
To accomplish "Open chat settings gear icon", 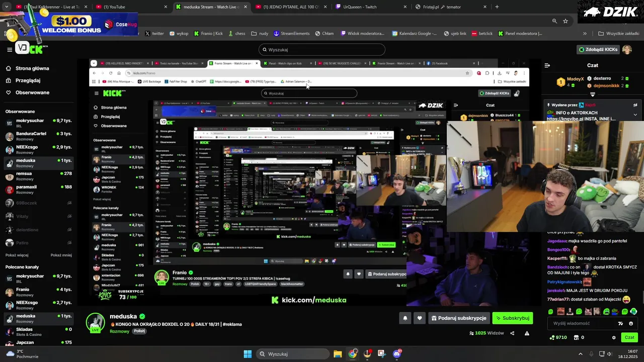I will pos(613,337).
